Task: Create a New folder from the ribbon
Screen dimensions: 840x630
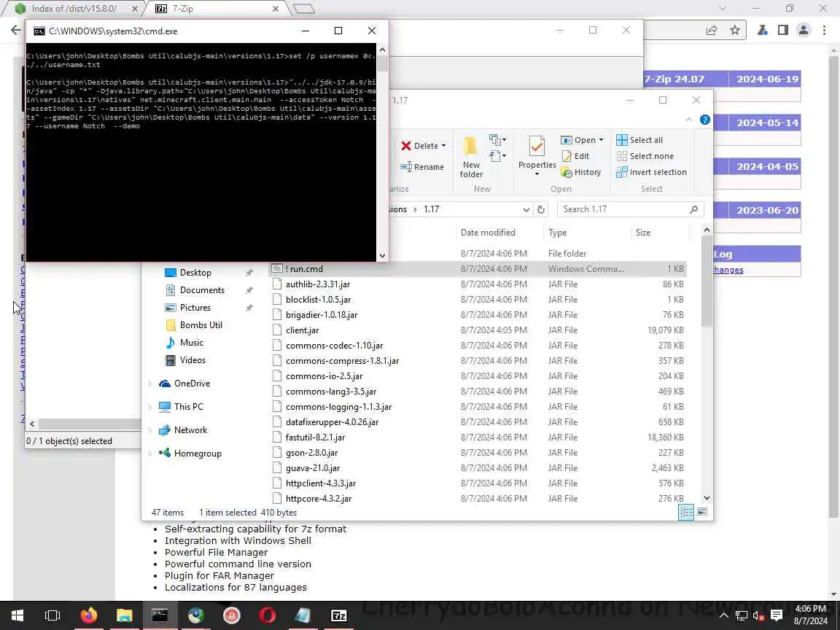Action: [471, 157]
